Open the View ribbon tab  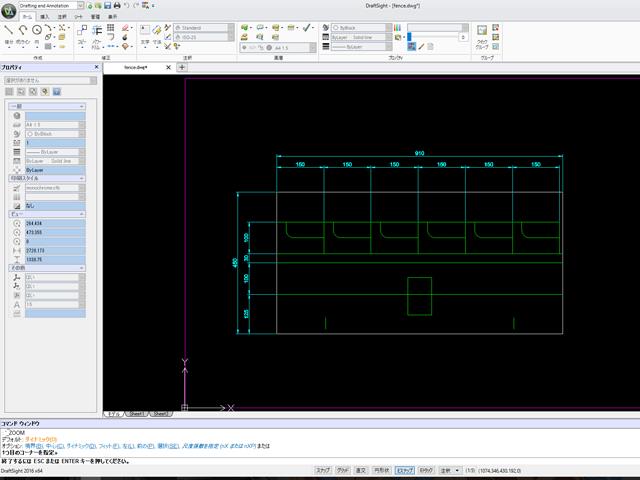pyautogui.click(x=112, y=17)
